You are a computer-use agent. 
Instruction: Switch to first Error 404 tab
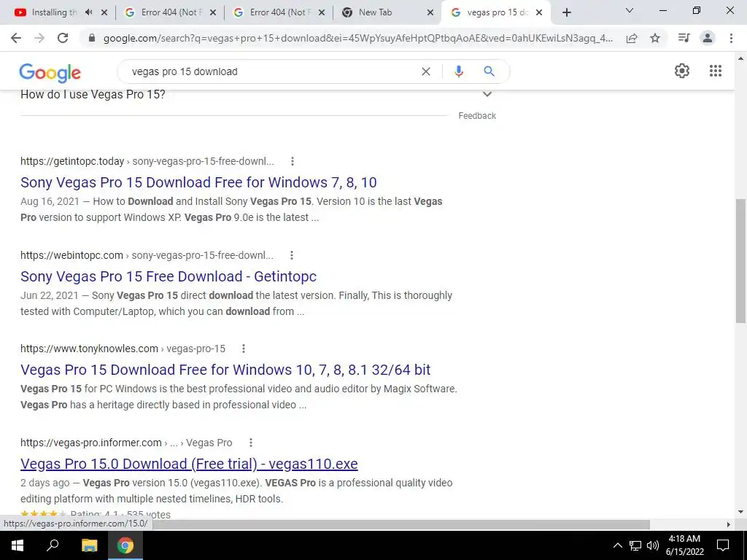pos(169,12)
